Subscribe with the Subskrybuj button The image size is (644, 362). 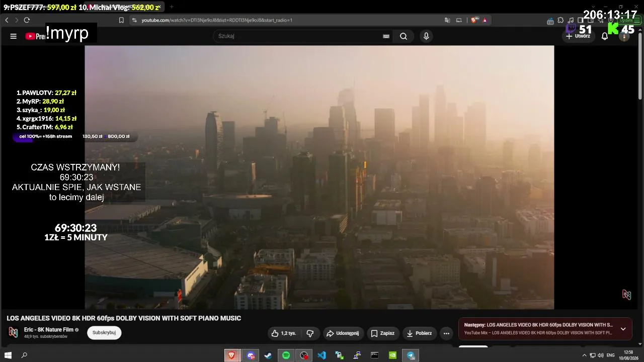(x=104, y=333)
